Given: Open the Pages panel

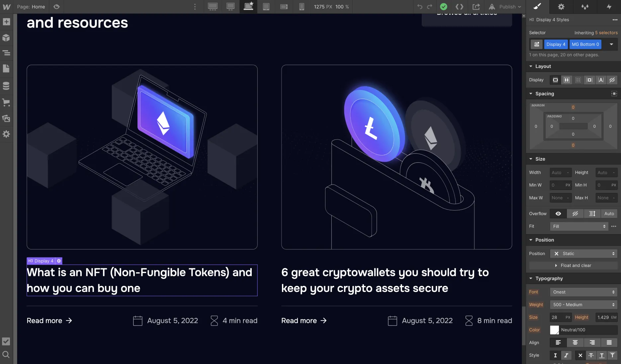Looking at the screenshot, I should coord(6,68).
